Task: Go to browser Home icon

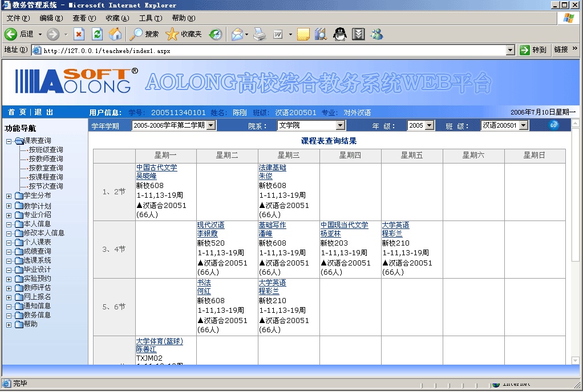Action: tap(115, 34)
